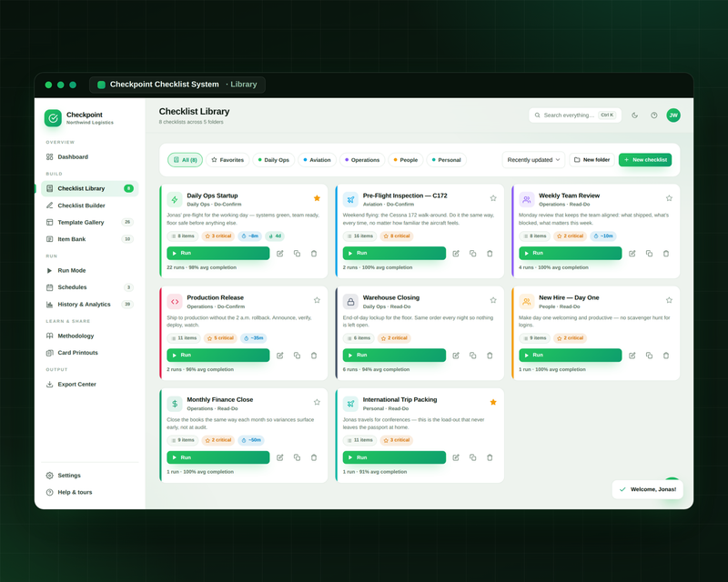Filter by Aviation folder
This screenshot has width=728, height=582.
(x=317, y=160)
